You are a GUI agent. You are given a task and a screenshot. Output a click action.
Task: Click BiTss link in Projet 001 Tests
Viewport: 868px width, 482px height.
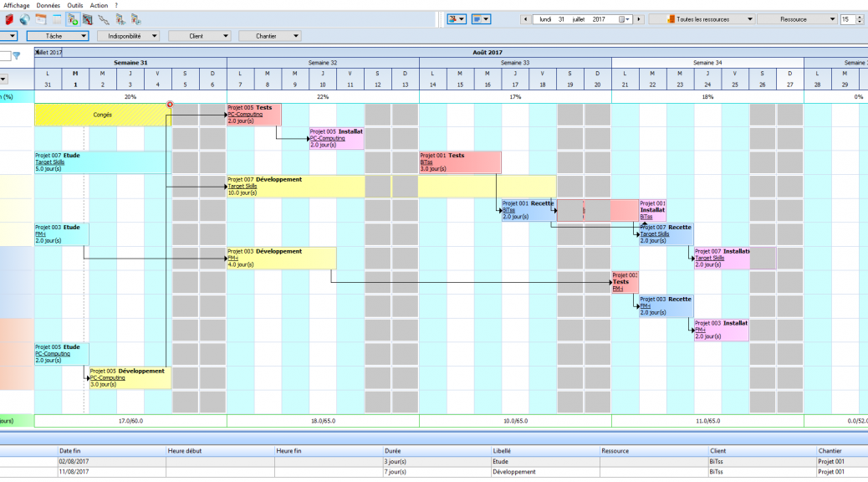coord(426,162)
